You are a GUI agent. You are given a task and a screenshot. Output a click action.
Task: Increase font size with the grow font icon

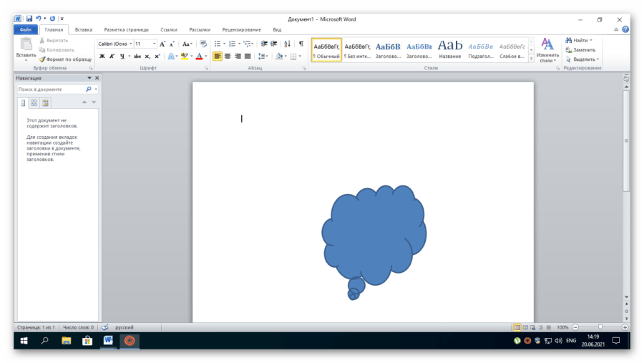pyautogui.click(x=162, y=44)
